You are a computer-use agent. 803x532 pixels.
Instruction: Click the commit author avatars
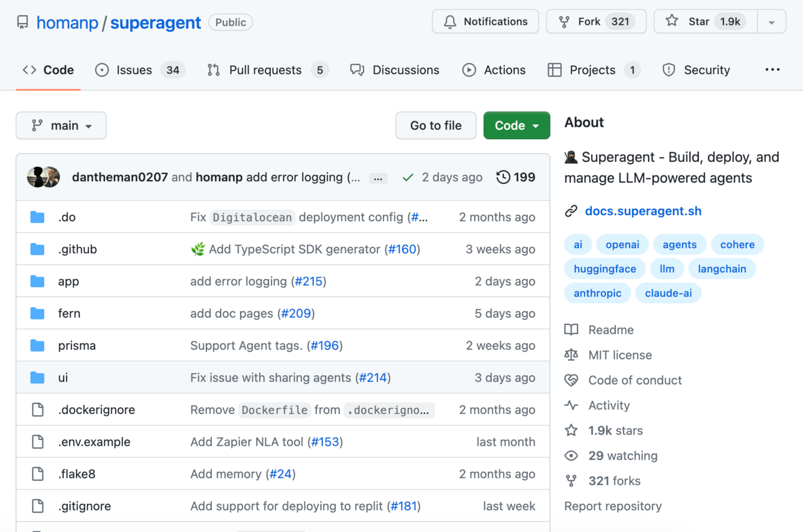[44, 177]
